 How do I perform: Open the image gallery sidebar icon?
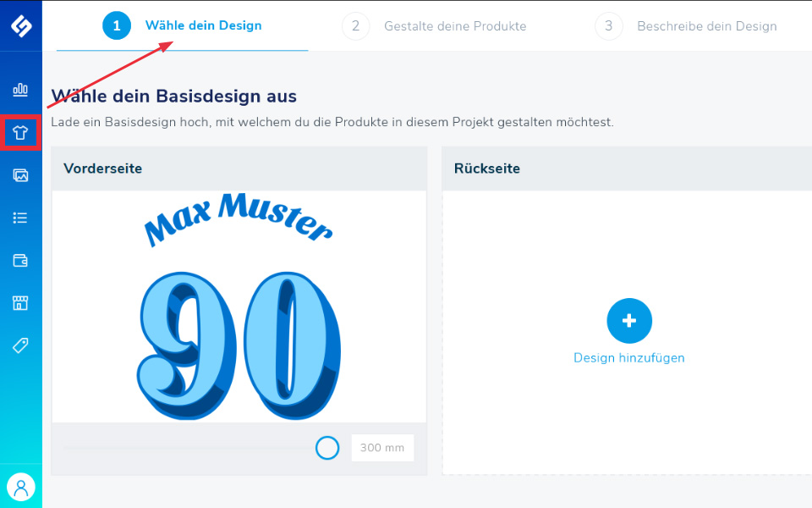[x=20, y=175]
